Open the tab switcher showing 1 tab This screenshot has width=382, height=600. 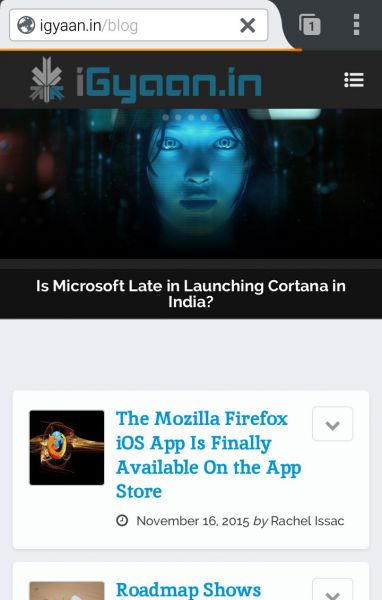click(x=309, y=24)
